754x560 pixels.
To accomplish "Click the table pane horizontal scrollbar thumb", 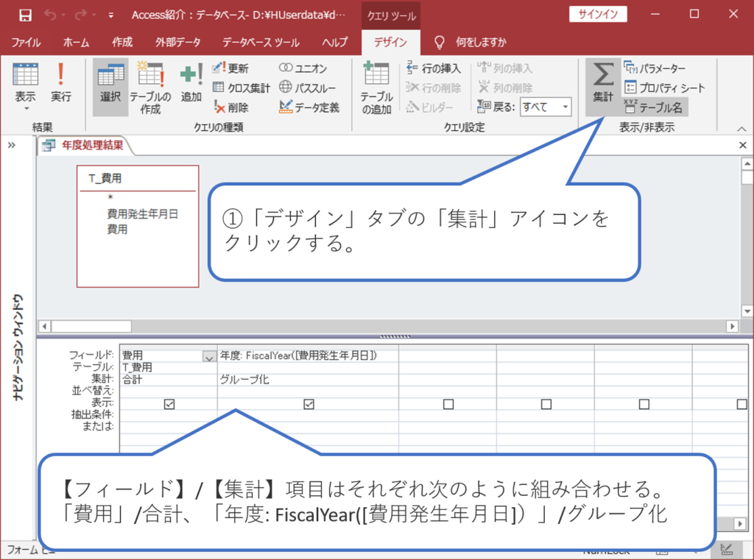I will 91,327.
